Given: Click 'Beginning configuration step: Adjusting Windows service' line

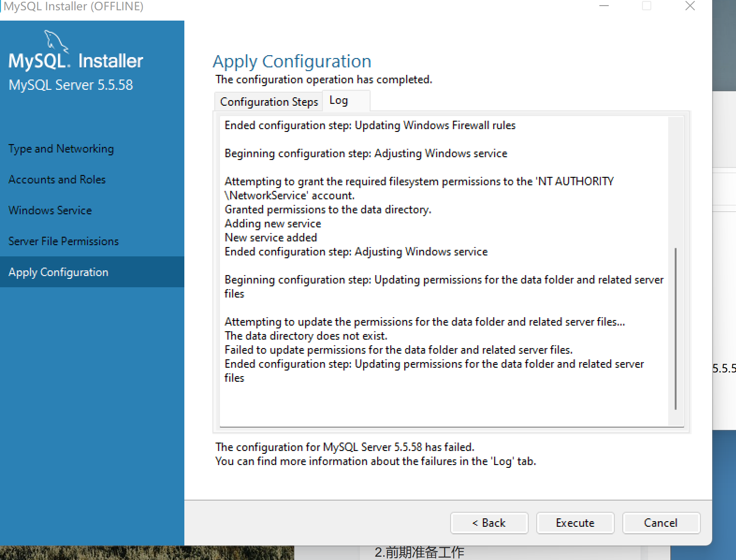Looking at the screenshot, I should [x=366, y=153].
